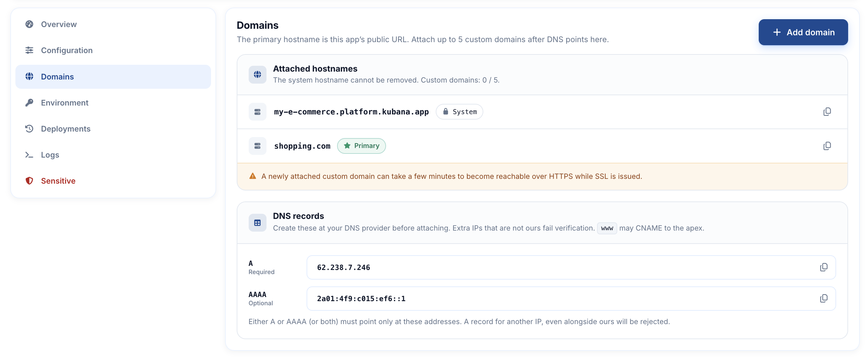Open the Overview sidebar item
Viewport: 868px width, 357px height.
click(113, 24)
